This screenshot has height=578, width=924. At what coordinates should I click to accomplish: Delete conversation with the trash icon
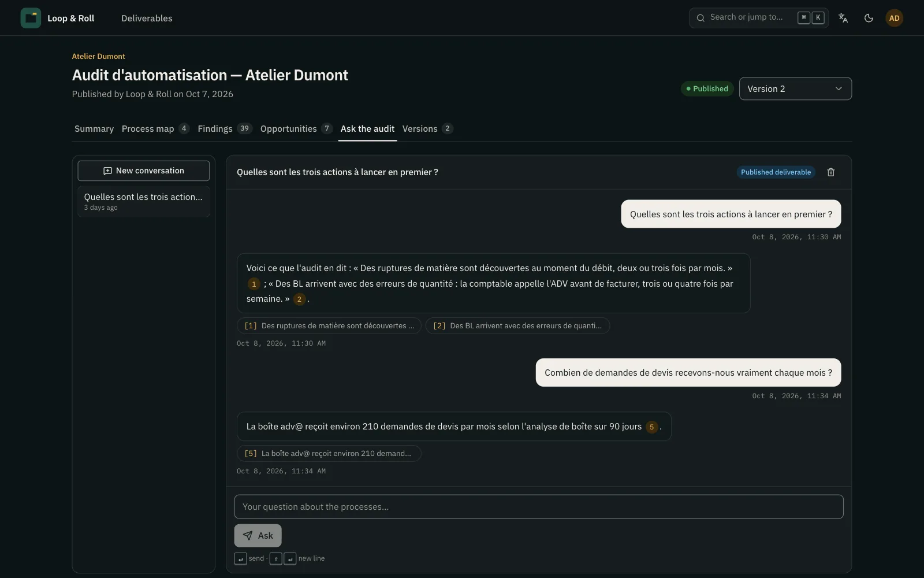(x=831, y=172)
